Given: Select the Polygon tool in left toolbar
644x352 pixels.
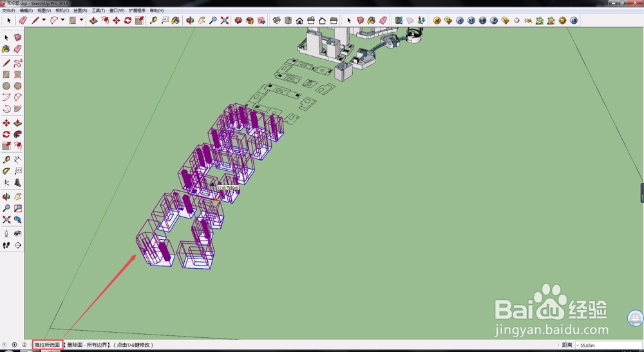Looking at the screenshot, I should coord(17,86).
